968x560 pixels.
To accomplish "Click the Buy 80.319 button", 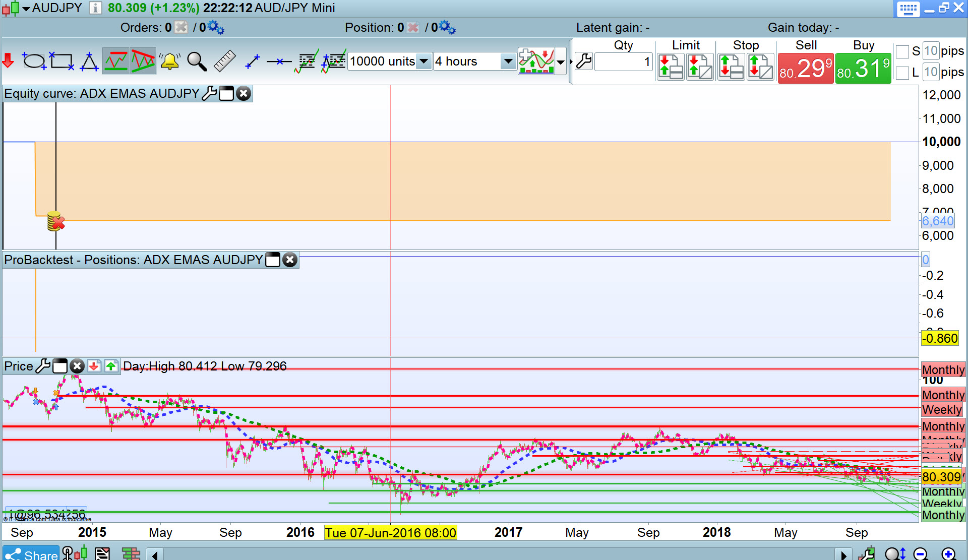I will 863,69.
